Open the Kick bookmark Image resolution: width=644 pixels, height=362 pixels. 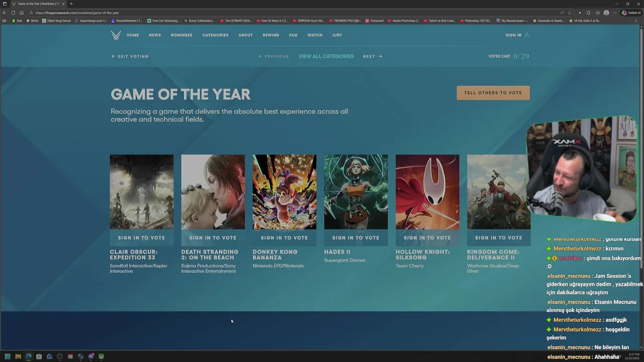click(x=17, y=21)
